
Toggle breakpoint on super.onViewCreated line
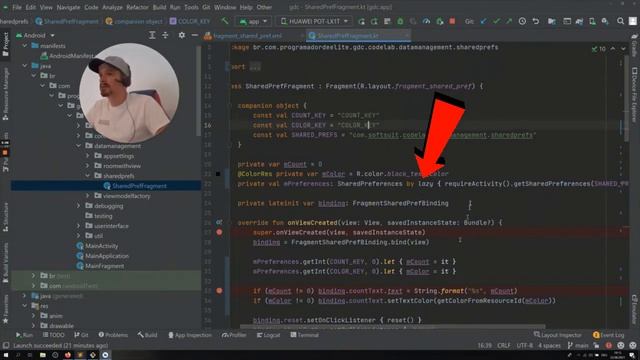click(x=219, y=232)
